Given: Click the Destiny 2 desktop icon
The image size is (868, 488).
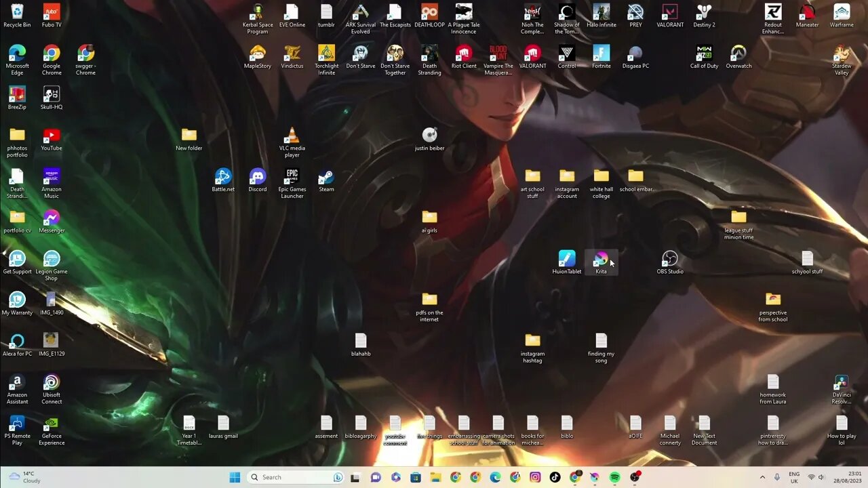Looking at the screenshot, I should pos(704,16).
